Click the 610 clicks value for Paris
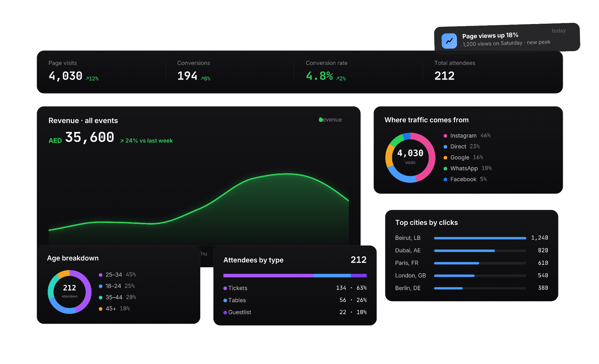Image resolution: width=599 pixels, height=364 pixels. click(x=543, y=263)
